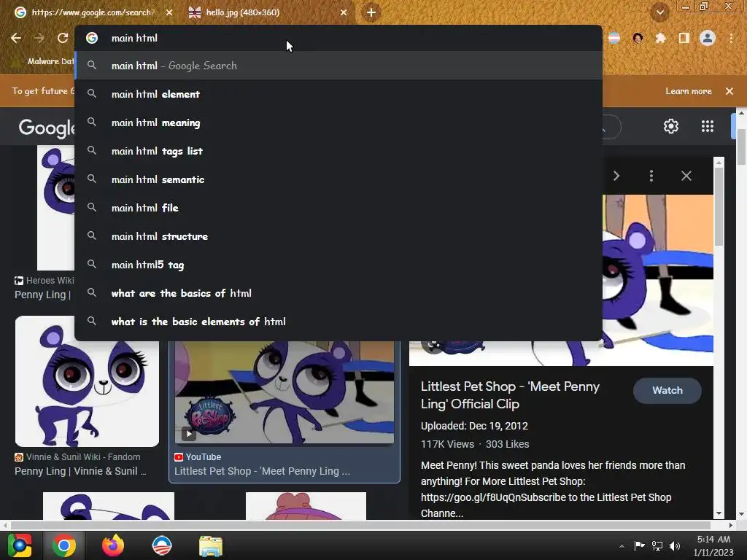Click the 'Littlest Pet Shop - 'Meet Penny Ling ...' caption
Viewport: 747px width, 560px height.
tap(262, 472)
